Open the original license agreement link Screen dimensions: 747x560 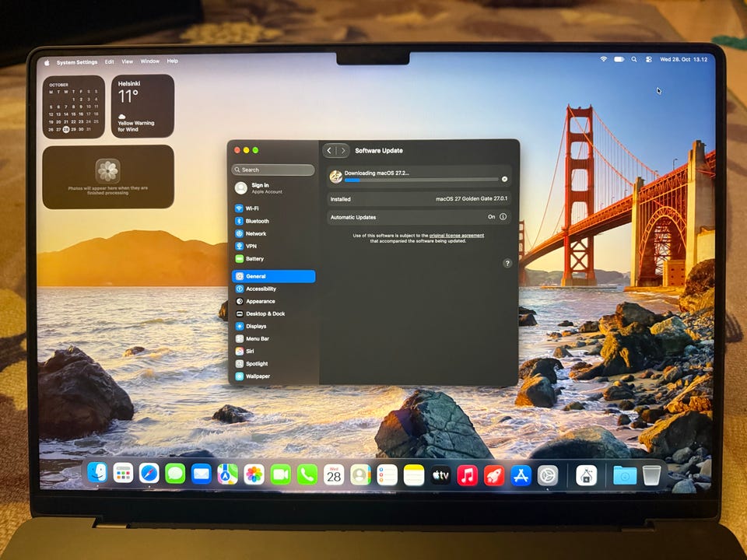(x=457, y=235)
